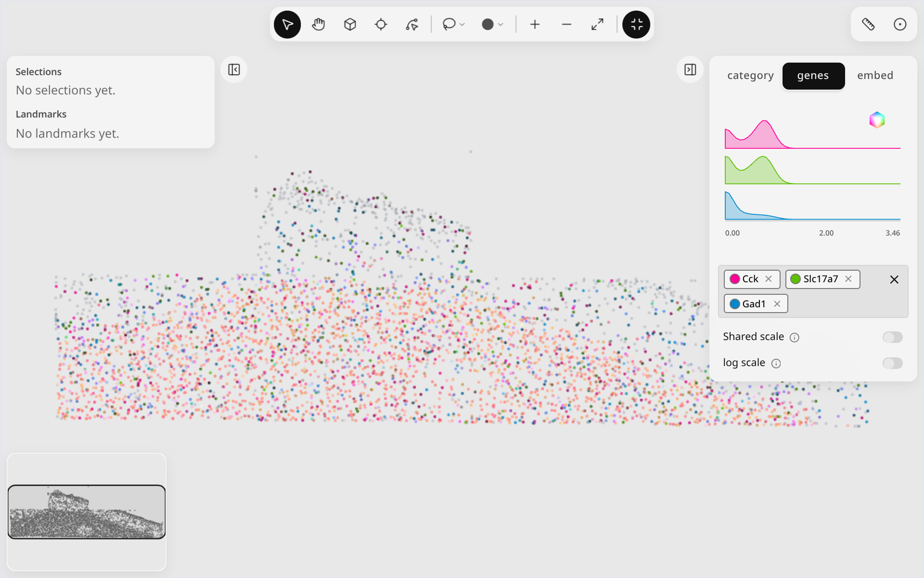Collapse the right gene panel
924x578 pixels.
(690, 70)
